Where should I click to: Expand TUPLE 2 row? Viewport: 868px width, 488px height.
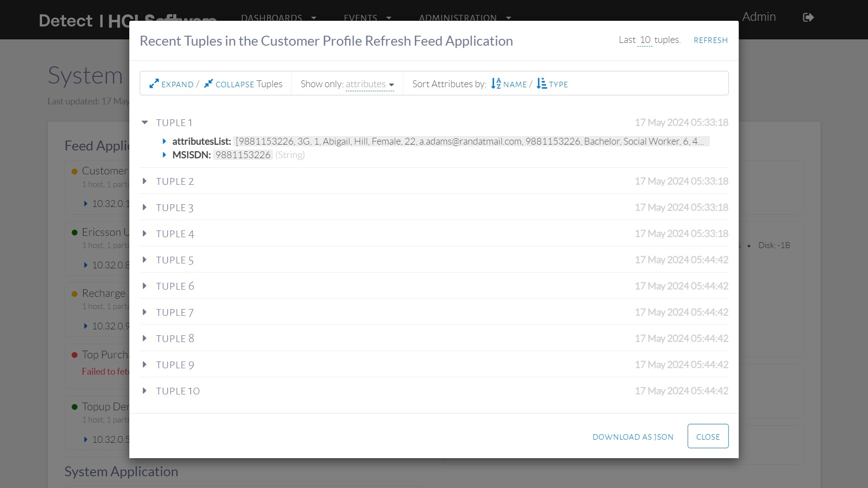click(x=145, y=181)
